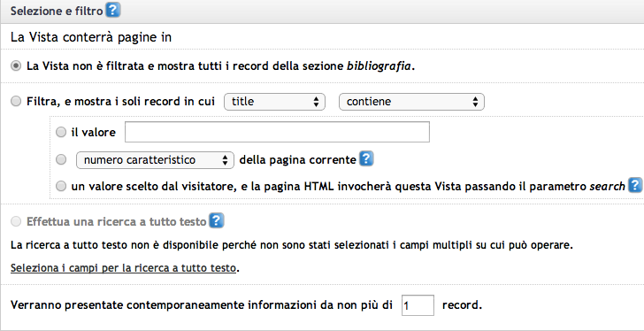The width and height of the screenshot is (644, 331).
Task: Open help icon beside Selezione e filtro
Action: (112, 11)
